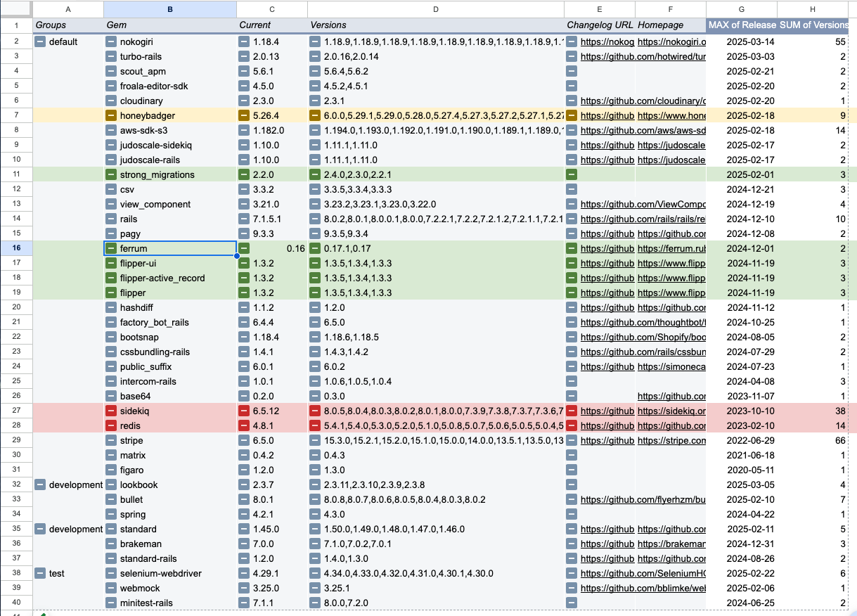857x616 pixels.
Task: Click minus icon beside aws-sdk-s3
Action: click(111, 131)
